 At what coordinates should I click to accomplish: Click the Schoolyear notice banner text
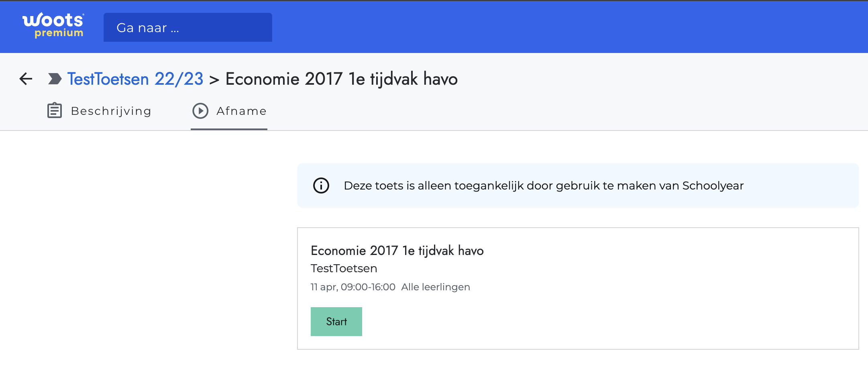pyautogui.click(x=544, y=186)
